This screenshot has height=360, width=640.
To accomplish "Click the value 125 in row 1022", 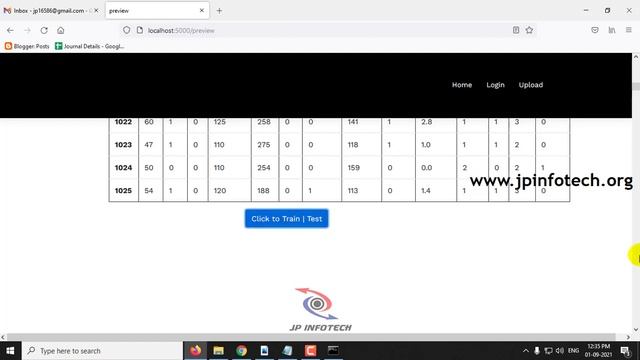I will [220, 122].
